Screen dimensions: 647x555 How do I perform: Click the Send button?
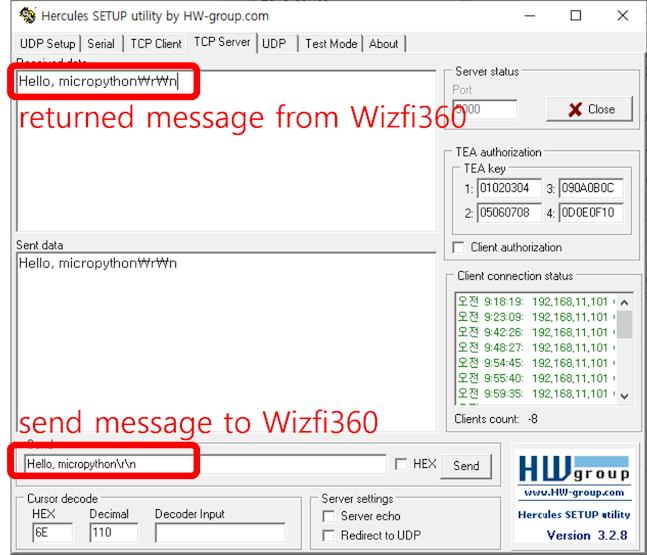[466, 466]
